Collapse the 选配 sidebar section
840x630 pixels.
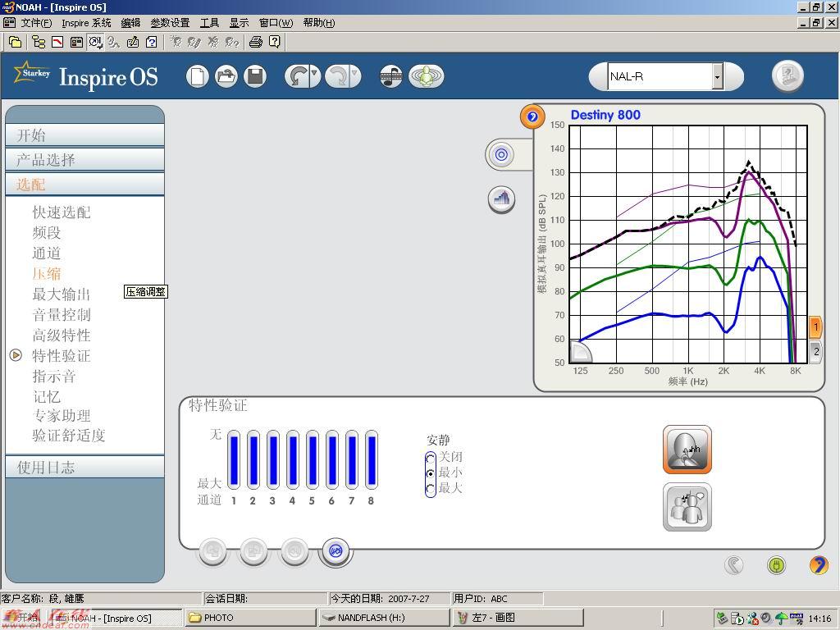pyautogui.click(x=84, y=185)
